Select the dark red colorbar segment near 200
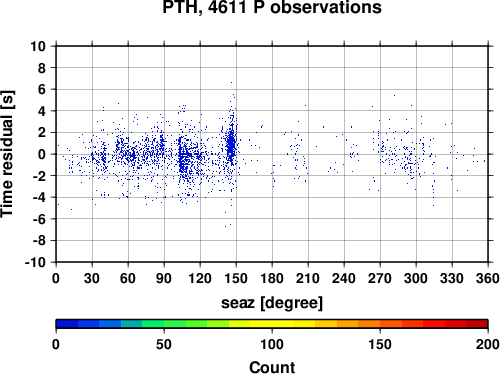Screen dimensions: 500x374 (x=477, y=323)
